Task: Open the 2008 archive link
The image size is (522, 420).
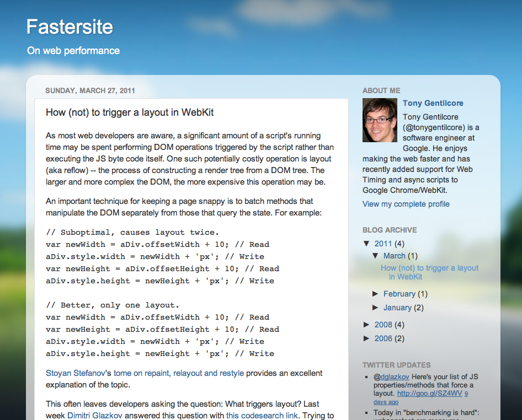Action: (383, 325)
